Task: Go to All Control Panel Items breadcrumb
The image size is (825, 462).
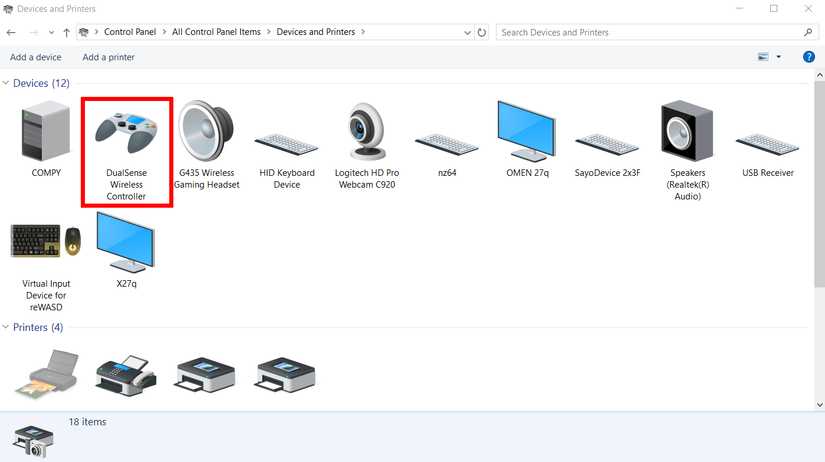Action: coord(216,32)
